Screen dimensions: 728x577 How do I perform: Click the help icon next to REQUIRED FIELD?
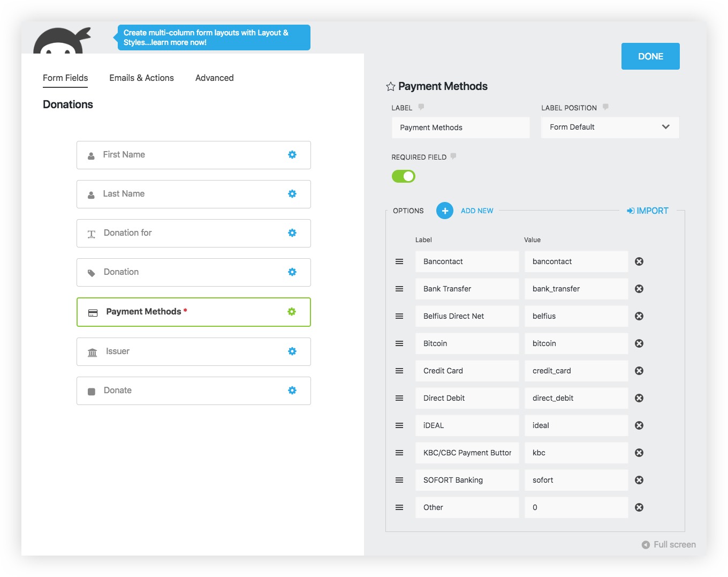(453, 156)
